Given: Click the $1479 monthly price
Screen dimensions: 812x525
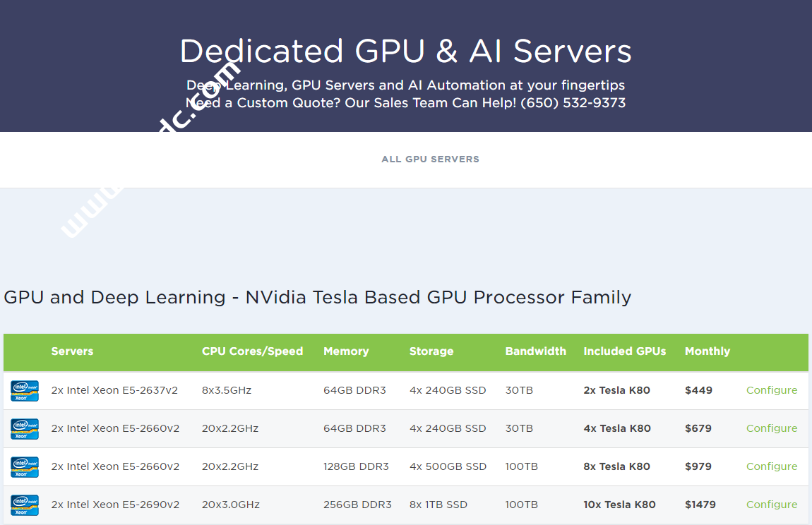Looking at the screenshot, I should (x=700, y=505).
